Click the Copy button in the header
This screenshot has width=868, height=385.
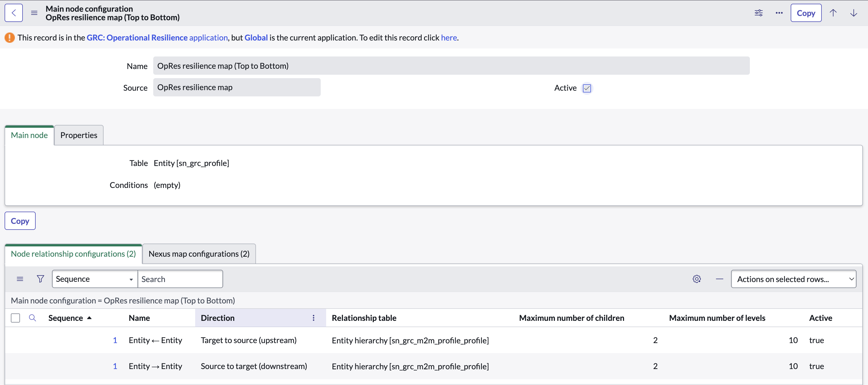point(806,13)
